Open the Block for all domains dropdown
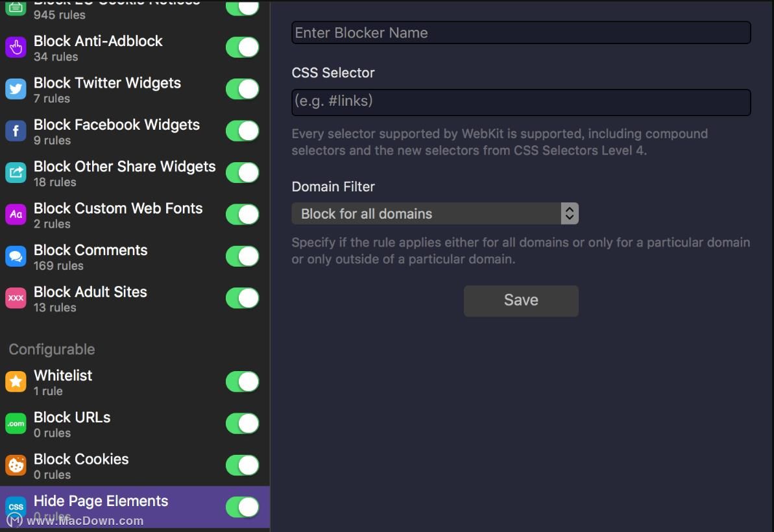 click(435, 213)
